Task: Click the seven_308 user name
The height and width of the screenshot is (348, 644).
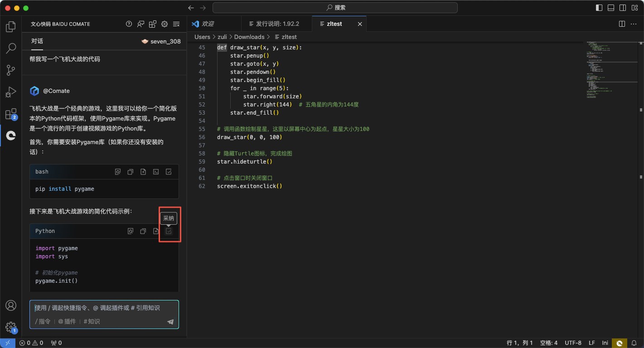Action: pos(165,41)
